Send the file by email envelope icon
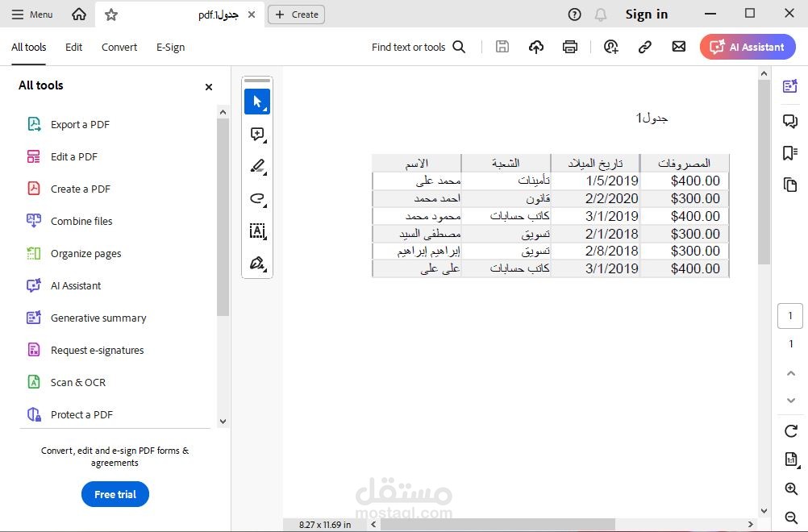The height and width of the screenshot is (532, 808). [x=679, y=47]
